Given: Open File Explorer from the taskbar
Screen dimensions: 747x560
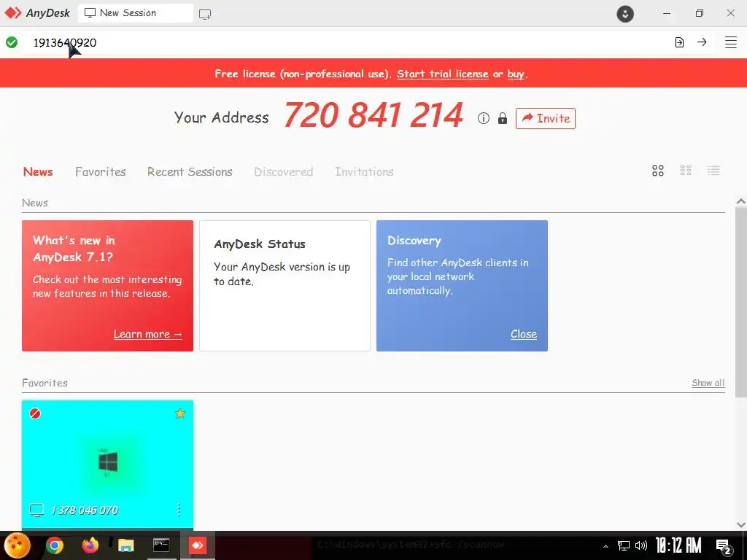Looking at the screenshot, I should click(125, 545).
